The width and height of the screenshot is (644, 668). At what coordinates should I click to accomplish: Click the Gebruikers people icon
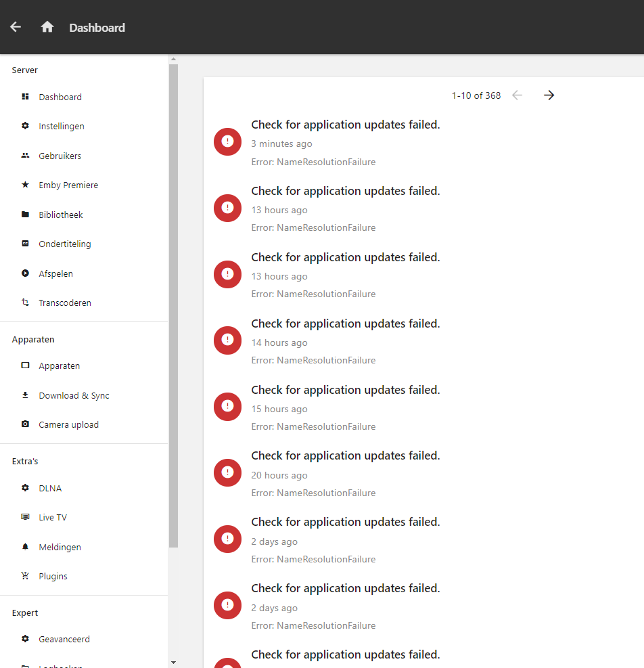point(25,156)
